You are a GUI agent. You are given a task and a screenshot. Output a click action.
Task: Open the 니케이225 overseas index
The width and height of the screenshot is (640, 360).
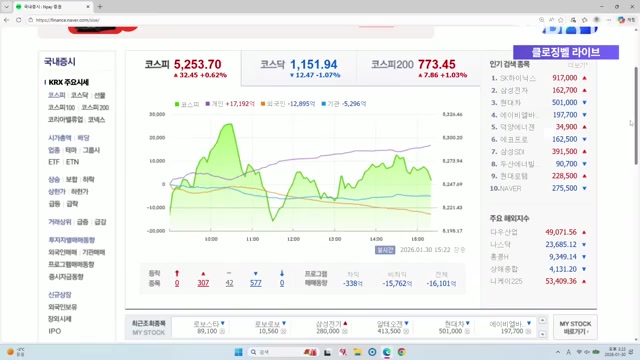(x=507, y=281)
